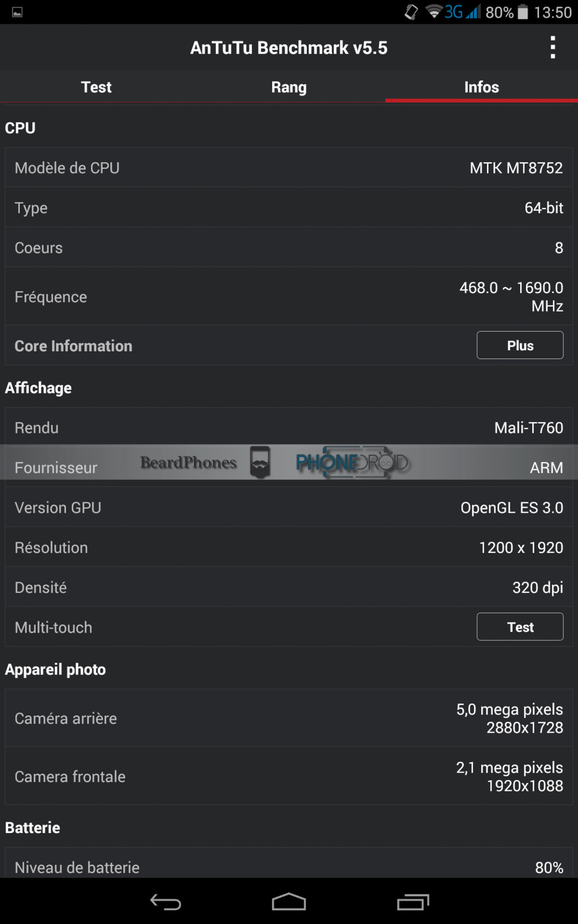This screenshot has width=578, height=924.
Task: Switch to the Test tab
Action: pyautogui.click(x=96, y=87)
